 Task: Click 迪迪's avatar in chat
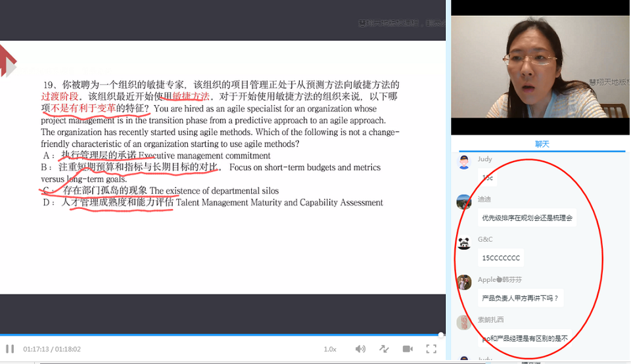464,202
